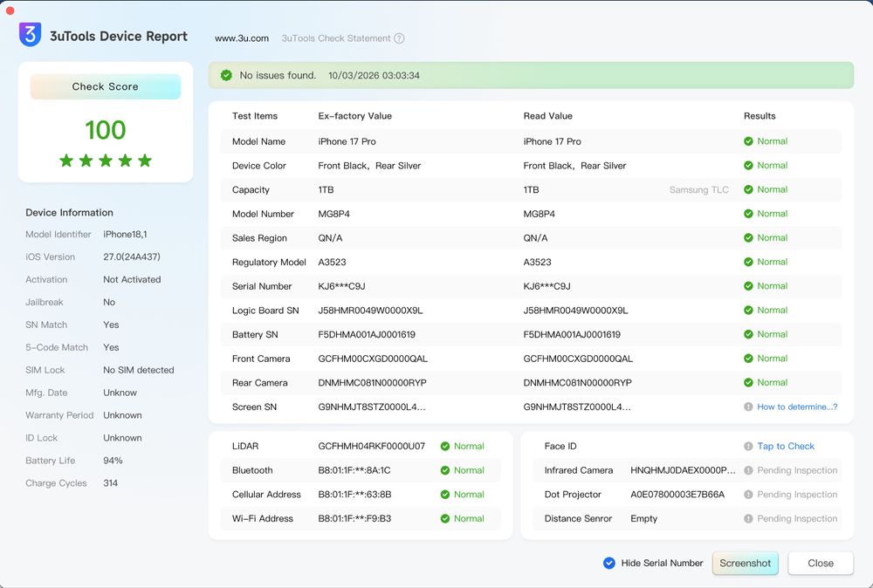Click the Close button at bottom right
873x588 pixels.
(821, 563)
